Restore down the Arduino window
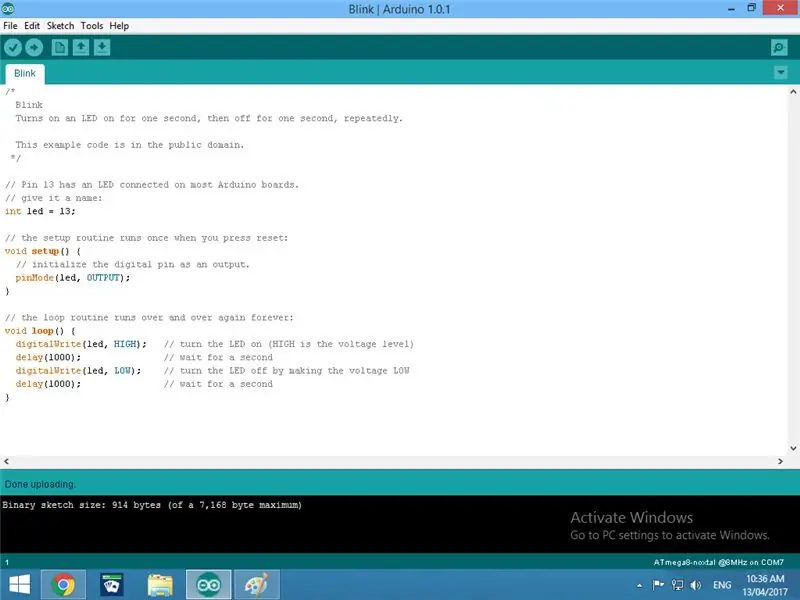 pos(752,8)
